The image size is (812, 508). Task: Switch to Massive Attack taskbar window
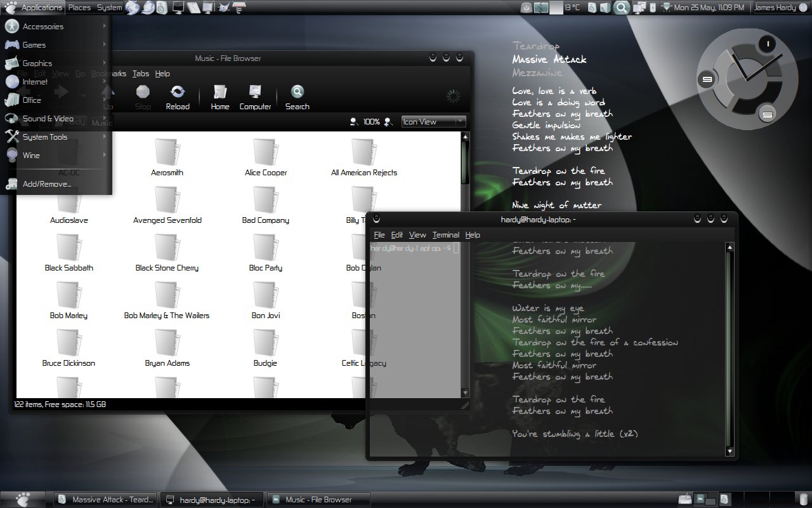tap(106, 500)
